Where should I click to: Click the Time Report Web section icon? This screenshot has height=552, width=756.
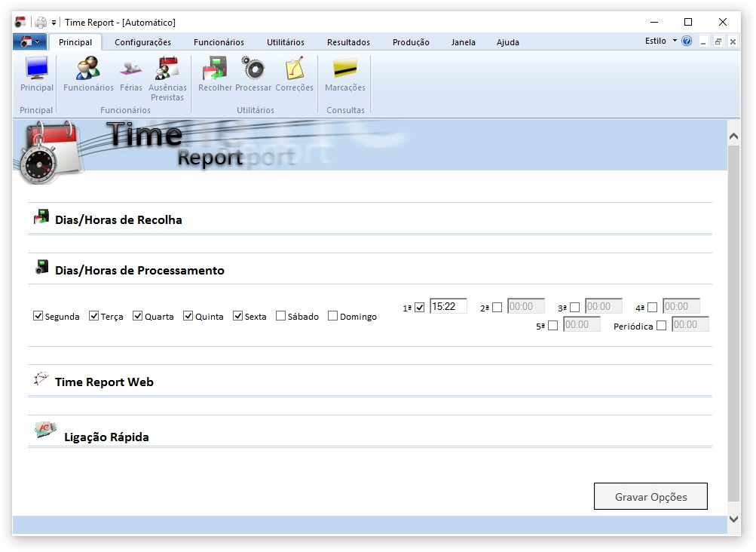(x=41, y=379)
